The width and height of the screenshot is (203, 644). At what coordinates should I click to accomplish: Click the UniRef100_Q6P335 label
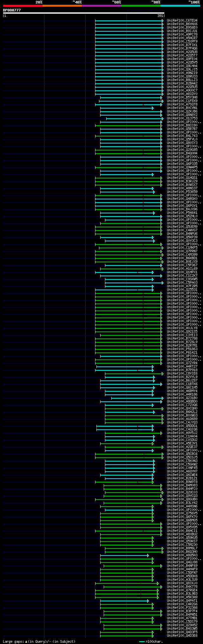[x=182, y=164]
